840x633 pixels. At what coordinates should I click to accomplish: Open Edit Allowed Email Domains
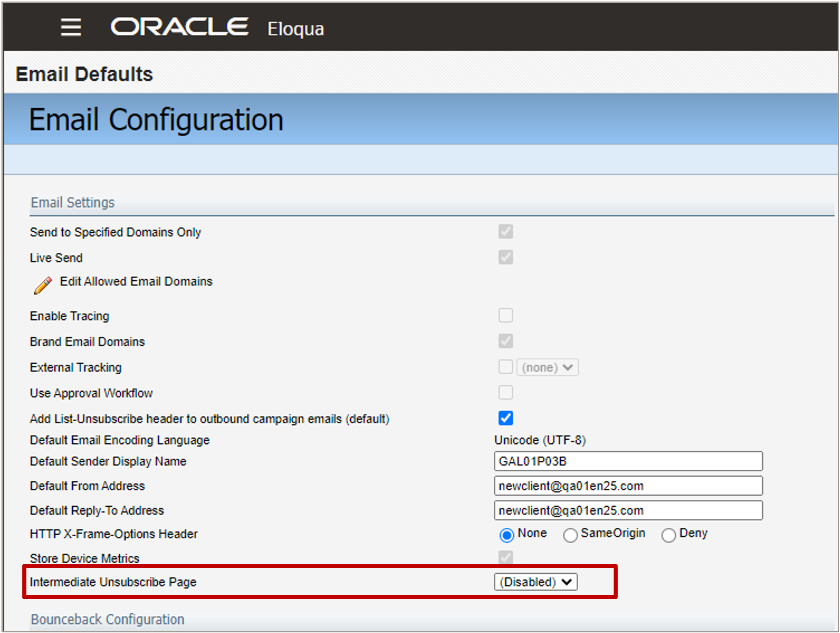[136, 282]
